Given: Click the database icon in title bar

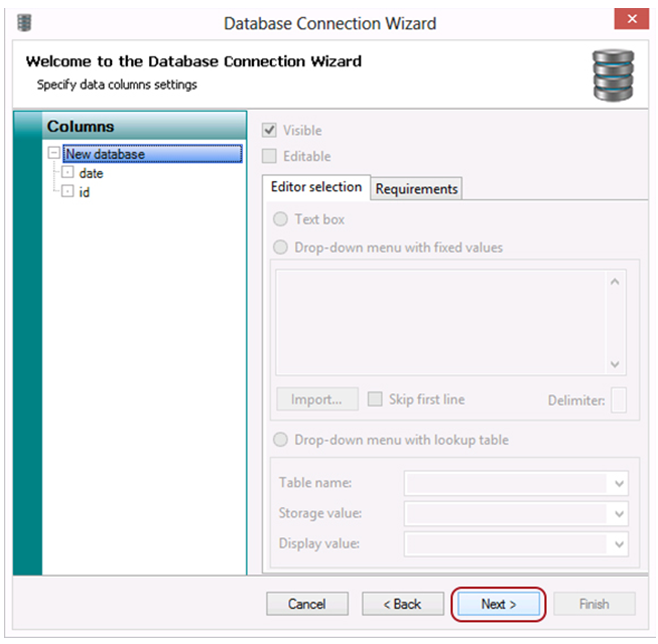Looking at the screenshot, I should click(x=24, y=23).
